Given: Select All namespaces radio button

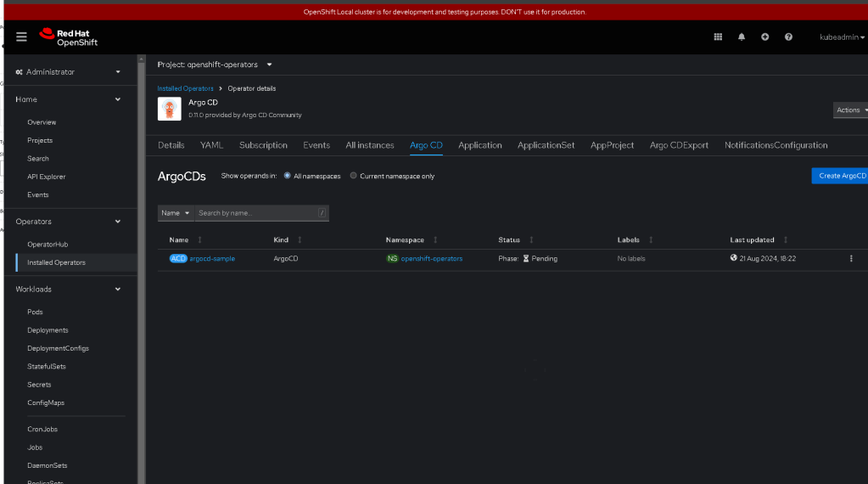Looking at the screenshot, I should coord(288,176).
